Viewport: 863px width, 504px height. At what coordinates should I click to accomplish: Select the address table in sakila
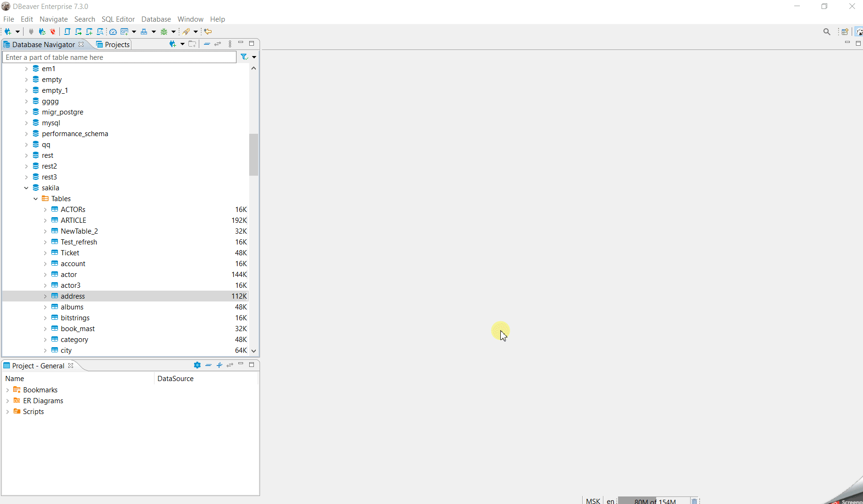(73, 296)
